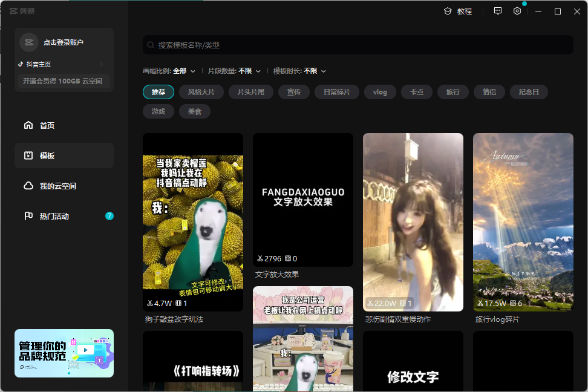Click the cloud icon beside 我的云空间
Viewport: 588px width, 392px height.
(x=28, y=186)
